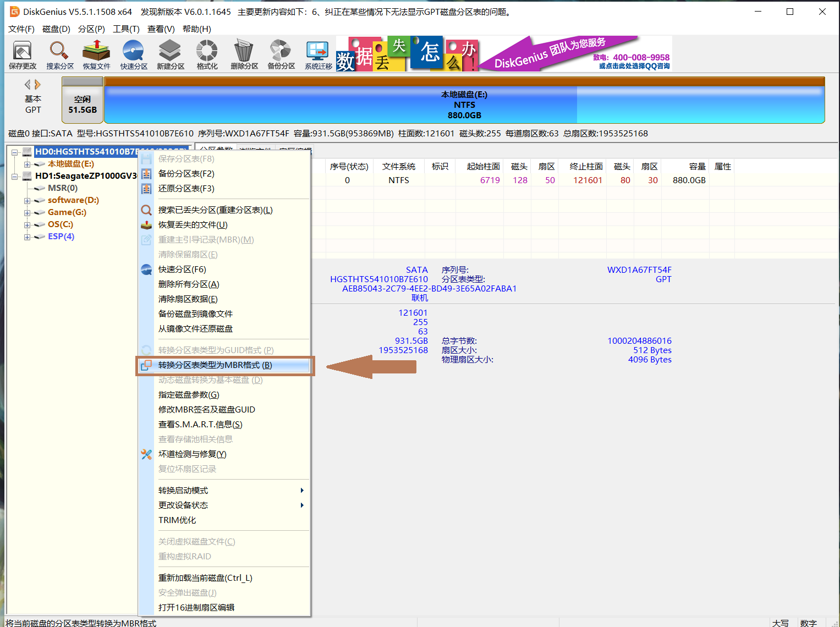840x627 pixels.
Task: Open the 转换启动模式 submenu
Action: pos(224,491)
